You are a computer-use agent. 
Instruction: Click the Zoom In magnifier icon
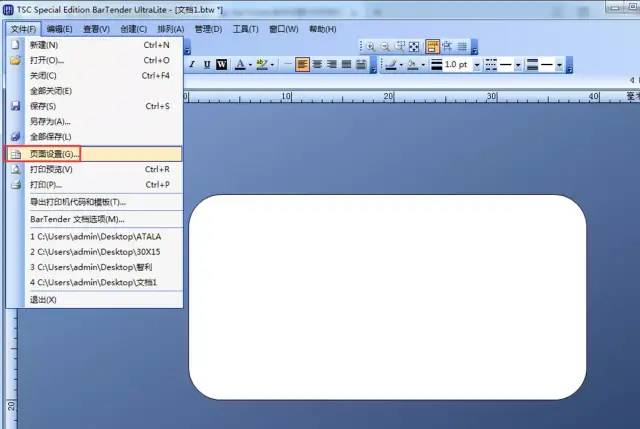pyautogui.click(x=371, y=47)
